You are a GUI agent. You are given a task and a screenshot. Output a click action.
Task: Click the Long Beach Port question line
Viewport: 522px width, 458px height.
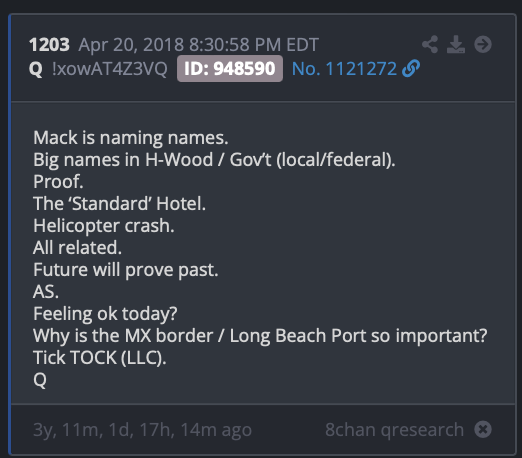point(260,336)
